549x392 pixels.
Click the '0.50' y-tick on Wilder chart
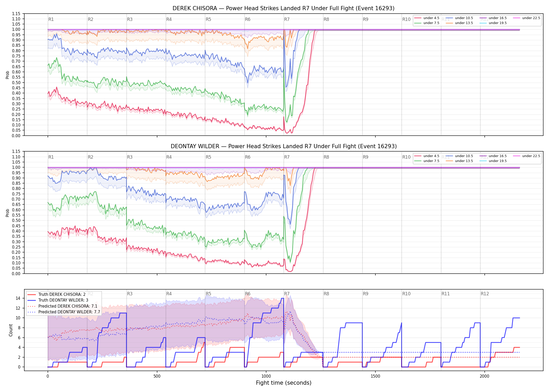tap(16, 221)
